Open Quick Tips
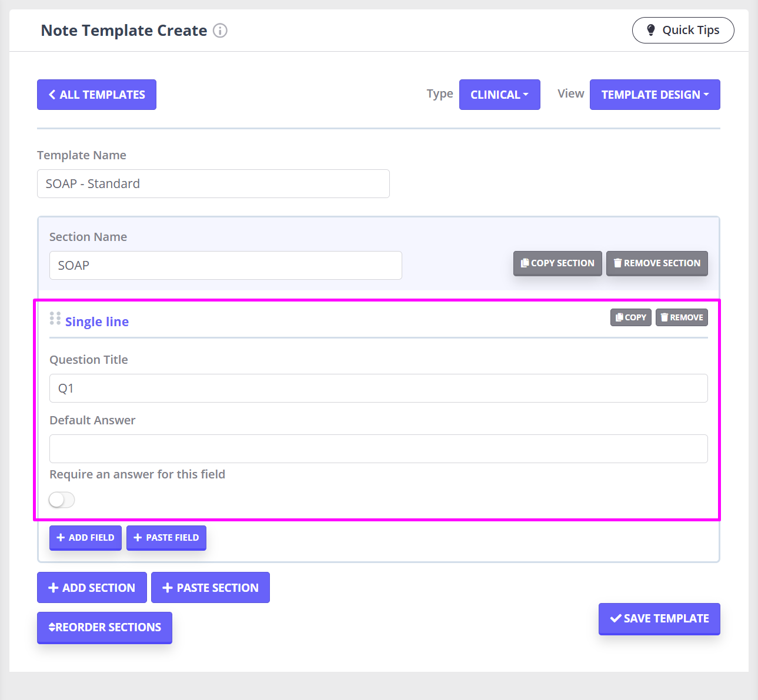The width and height of the screenshot is (758, 700). [683, 30]
